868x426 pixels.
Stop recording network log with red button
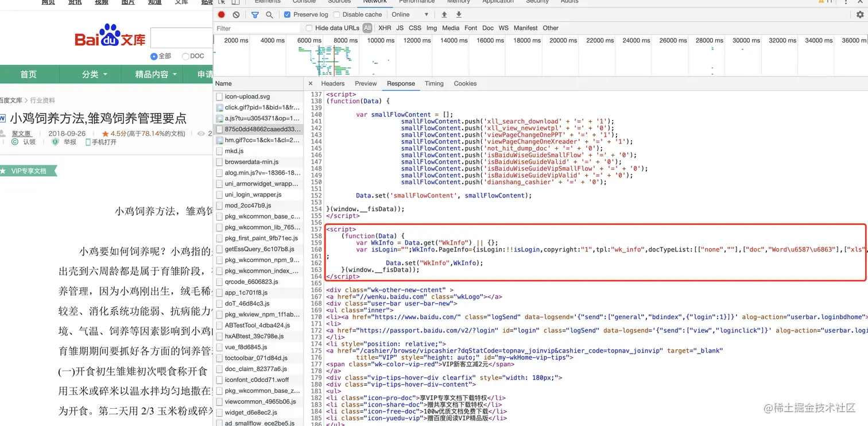[x=222, y=14]
